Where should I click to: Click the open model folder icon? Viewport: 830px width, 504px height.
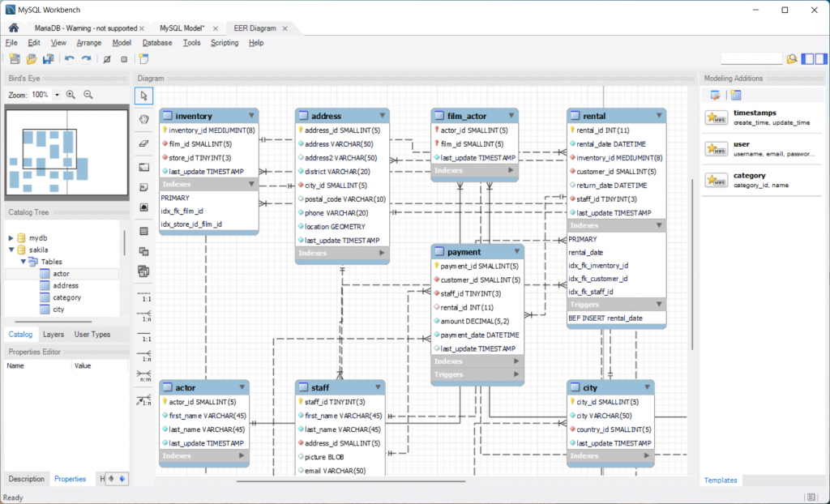(32, 59)
